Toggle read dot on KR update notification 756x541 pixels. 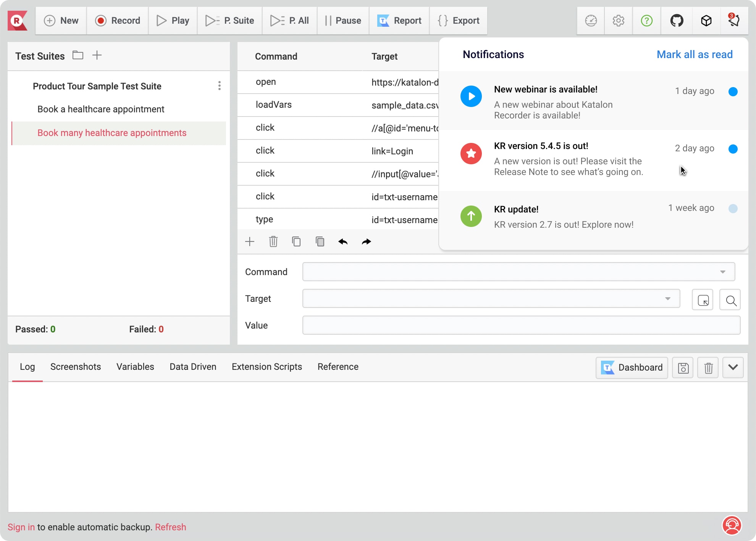click(733, 209)
